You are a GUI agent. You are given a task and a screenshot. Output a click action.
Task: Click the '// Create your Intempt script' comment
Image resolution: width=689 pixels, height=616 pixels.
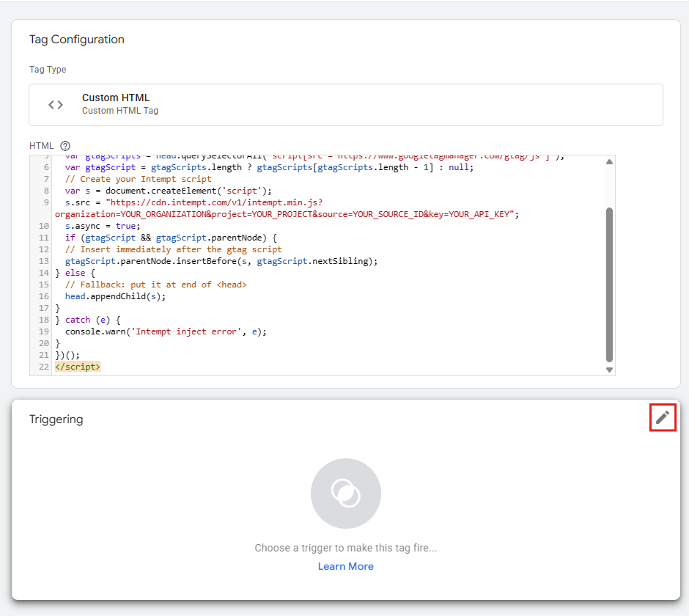(x=139, y=179)
